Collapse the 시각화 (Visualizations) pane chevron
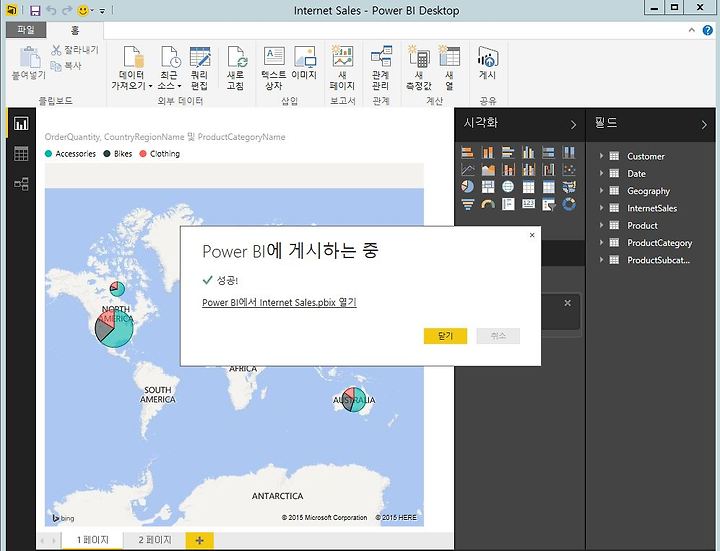Screen dimensions: 720x551 pos(573,124)
